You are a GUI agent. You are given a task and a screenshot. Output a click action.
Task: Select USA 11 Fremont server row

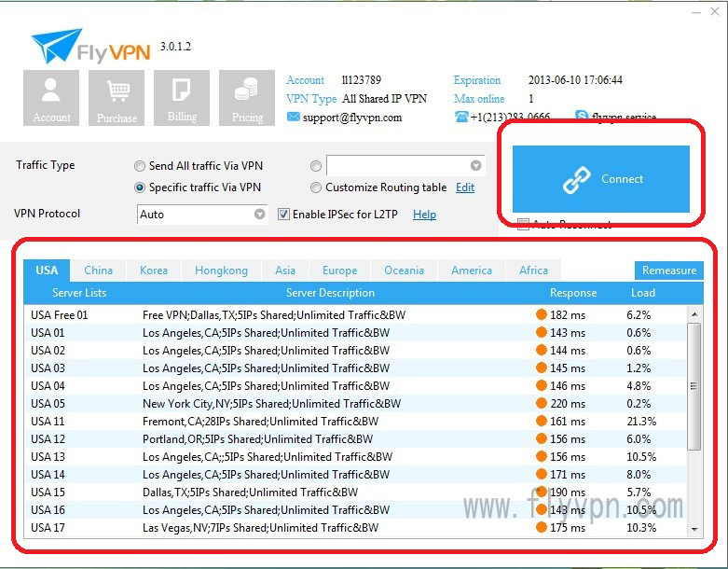click(x=355, y=421)
